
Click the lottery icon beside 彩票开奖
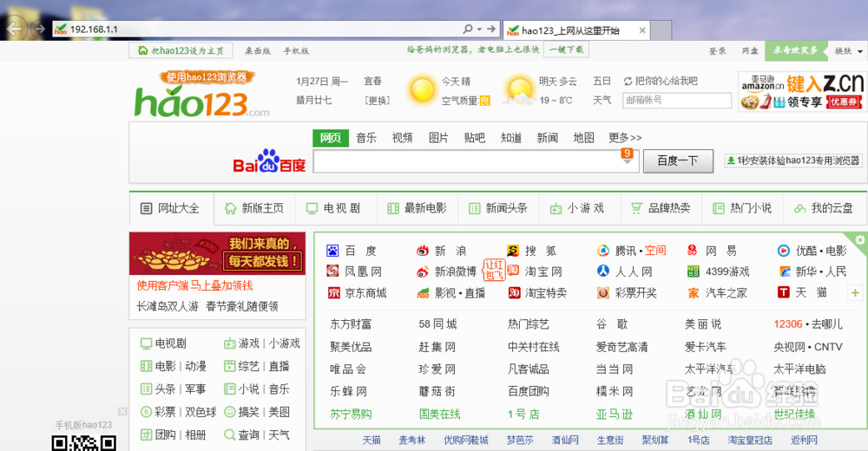click(603, 293)
